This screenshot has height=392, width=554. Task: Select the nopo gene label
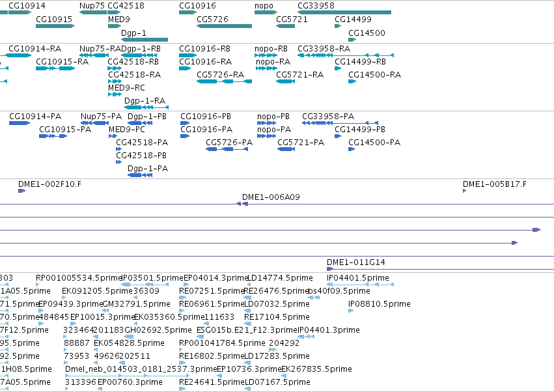pos(264,6)
